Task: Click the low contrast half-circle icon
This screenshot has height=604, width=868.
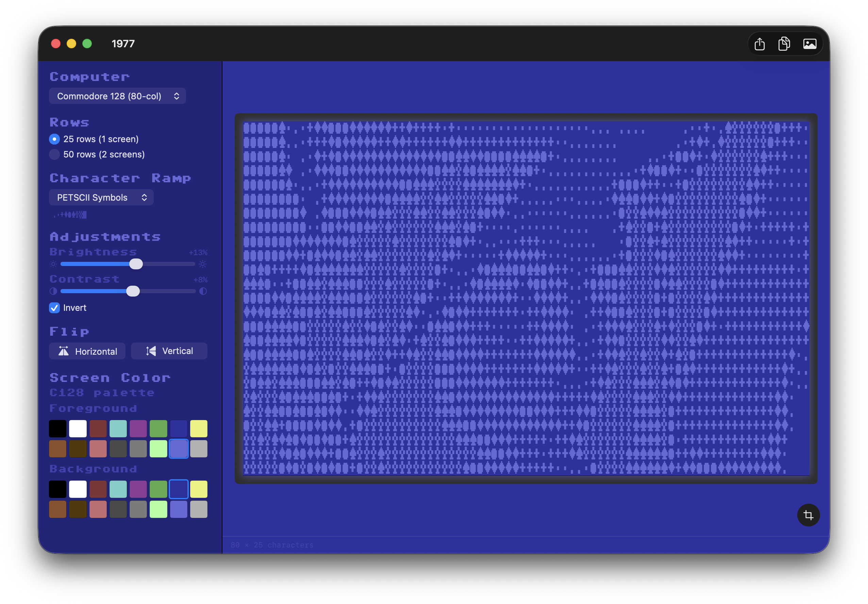Action: coord(53,291)
